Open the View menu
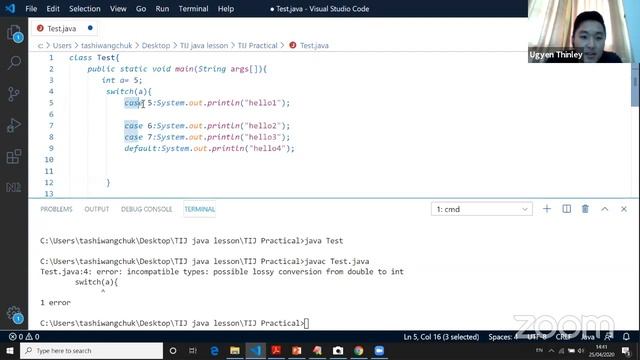The height and width of the screenshot is (360, 640). [118, 9]
